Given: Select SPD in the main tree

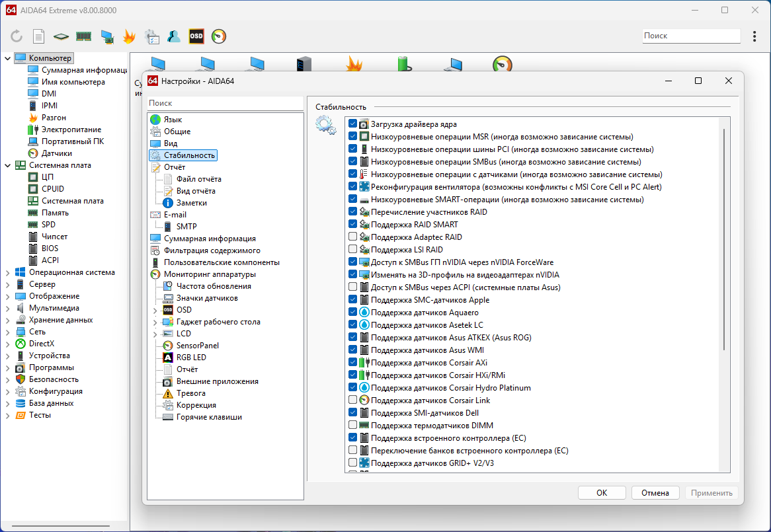Looking at the screenshot, I should [48, 225].
